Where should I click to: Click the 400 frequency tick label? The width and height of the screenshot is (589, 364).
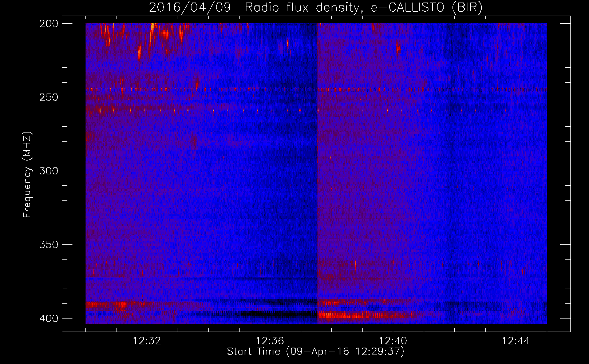tap(48, 318)
